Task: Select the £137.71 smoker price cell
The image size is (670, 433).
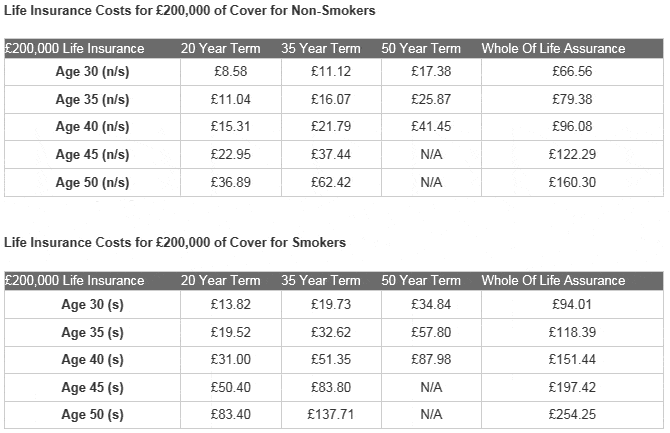Action: coord(331,414)
